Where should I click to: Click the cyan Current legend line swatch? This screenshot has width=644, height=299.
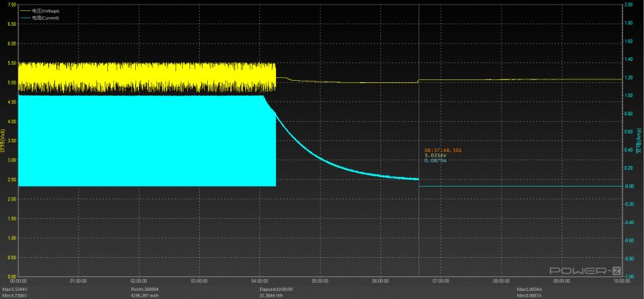click(x=26, y=16)
